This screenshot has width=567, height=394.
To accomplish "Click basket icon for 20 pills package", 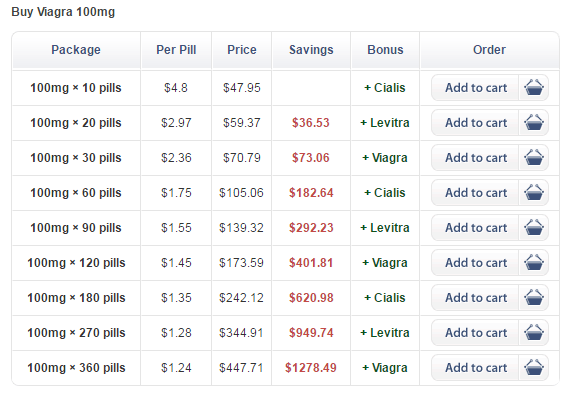I will click(x=534, y=123).
